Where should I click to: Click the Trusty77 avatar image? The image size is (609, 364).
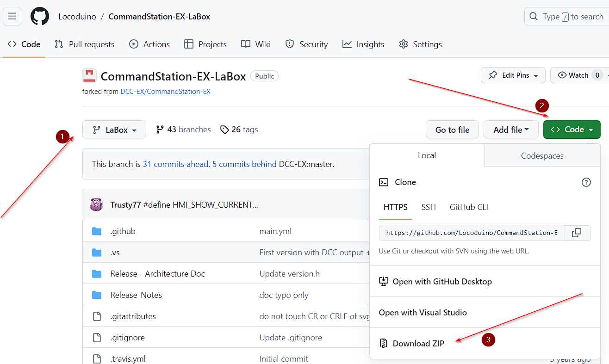point(96,204)
